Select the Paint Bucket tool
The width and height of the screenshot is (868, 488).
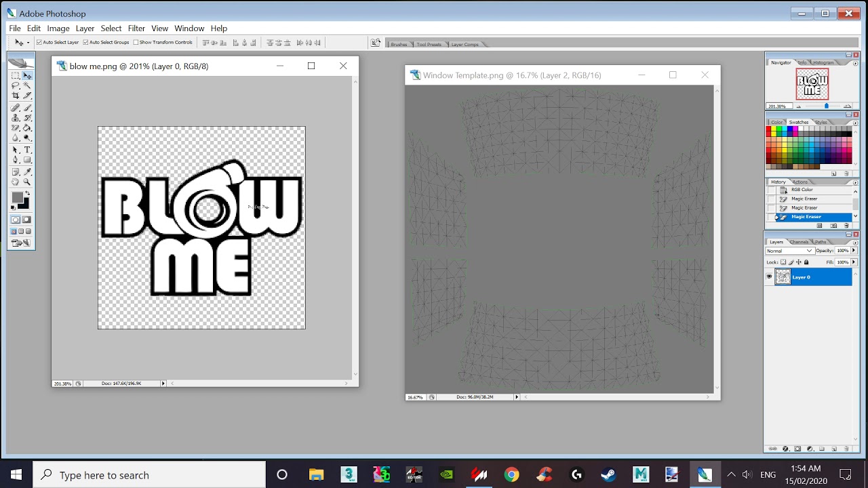tap(27, 127)
